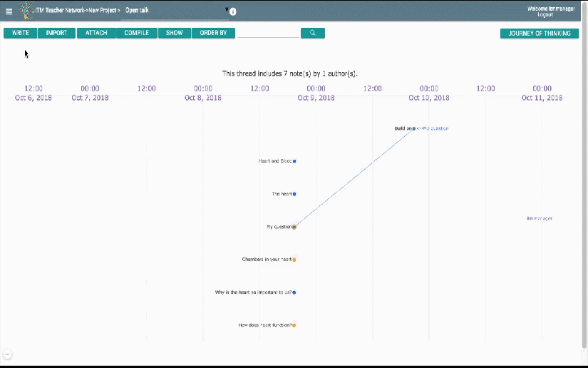Expand the Open talk thread dropdown
Viewport: 588px width, 368px height.
point(227,10)
